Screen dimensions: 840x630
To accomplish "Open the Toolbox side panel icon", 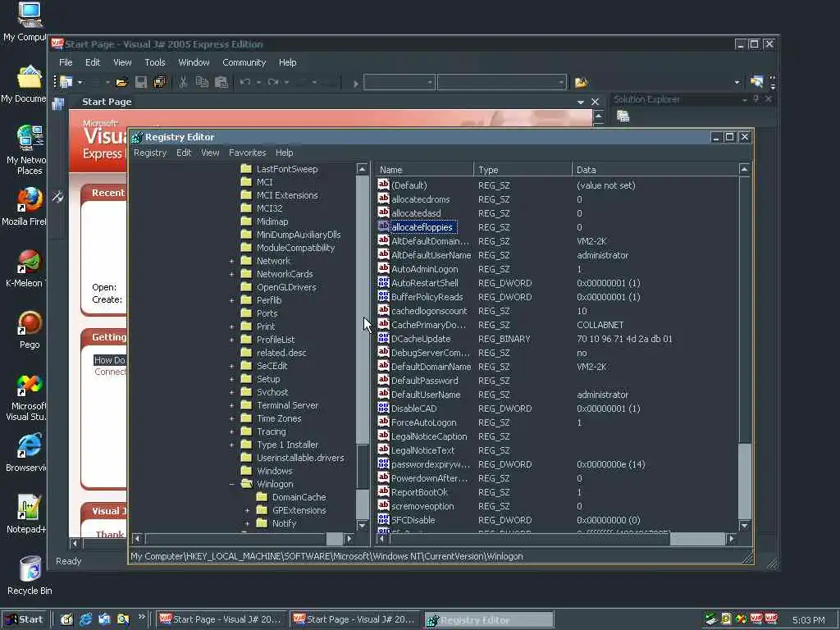I will point(58,197).
